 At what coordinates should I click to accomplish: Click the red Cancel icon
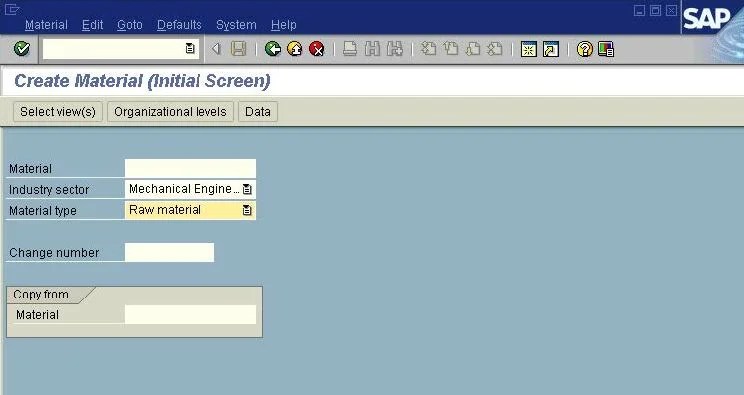pos(316,49)
